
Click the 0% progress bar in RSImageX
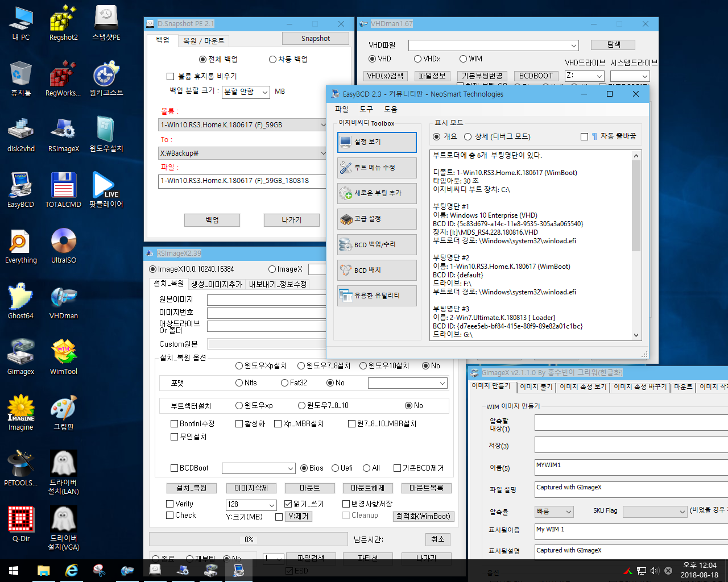pyautogui.click(x=249, y=539)
